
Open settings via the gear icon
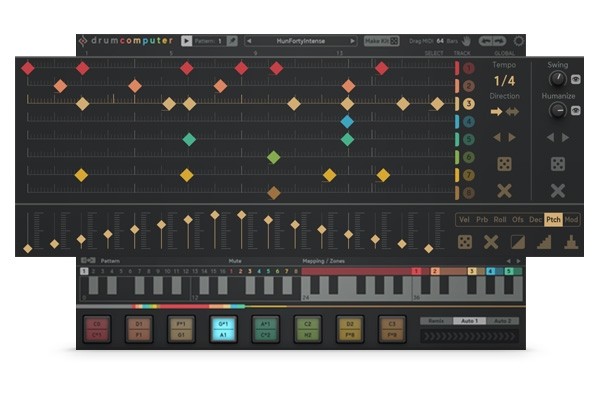(519, 41)
